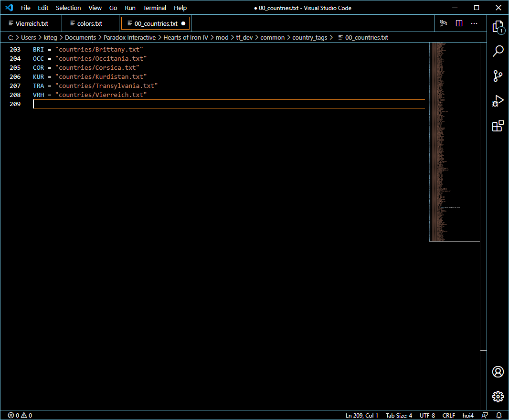Click 00_countries.txt breadcrumb file item
The height and width of the screenshot is (420, 509).
[363, 37]
